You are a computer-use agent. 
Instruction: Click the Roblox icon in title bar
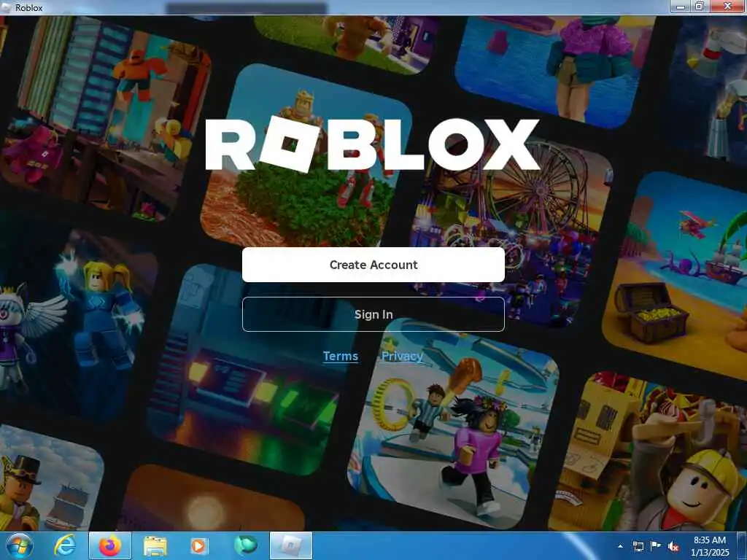pos(6,7)
